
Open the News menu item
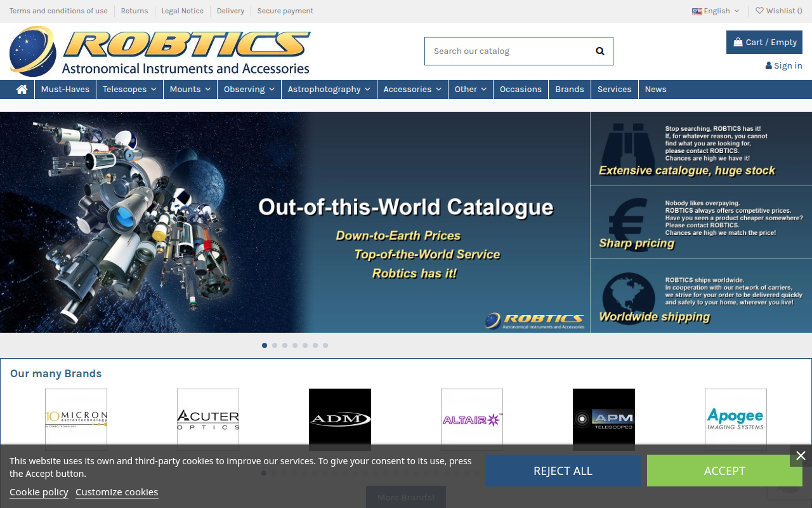[x=656, y=90]
